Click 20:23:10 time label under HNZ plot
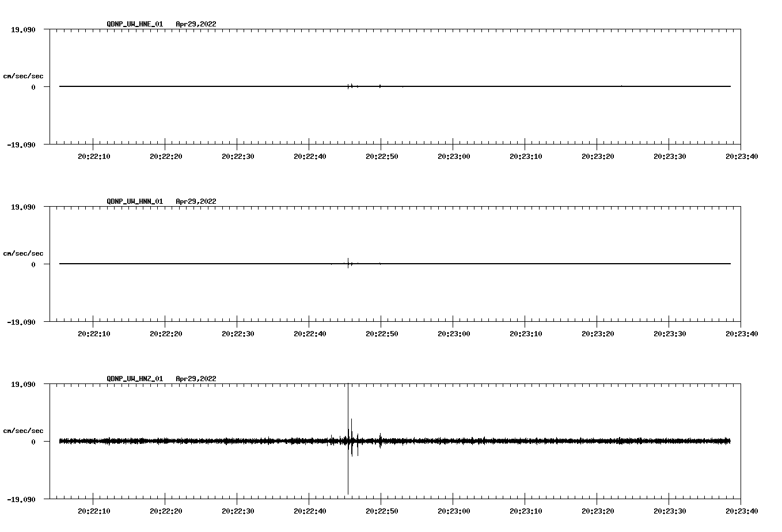Viewport: 782px width, 532px height. tap(526, 511)
